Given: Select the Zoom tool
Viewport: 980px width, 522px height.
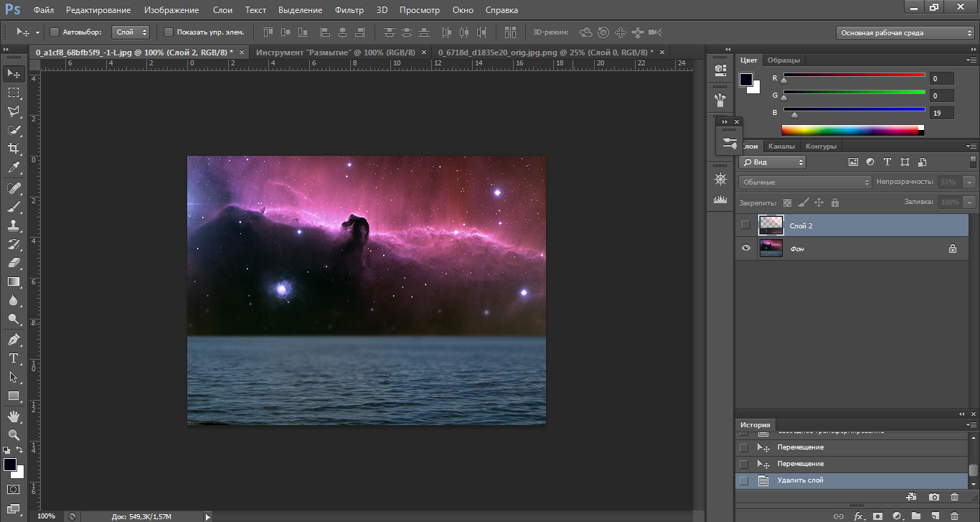Looking at the screenshot, I should 14,435.
